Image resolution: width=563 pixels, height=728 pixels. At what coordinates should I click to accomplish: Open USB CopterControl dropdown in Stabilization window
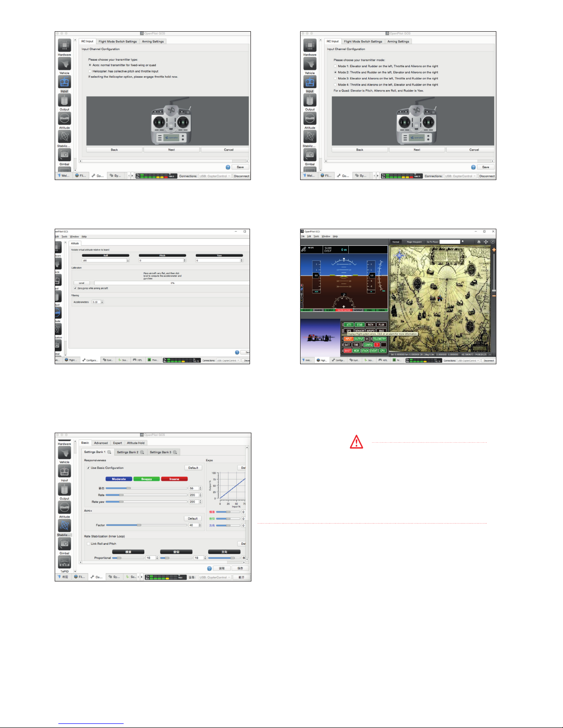[215, 577]
